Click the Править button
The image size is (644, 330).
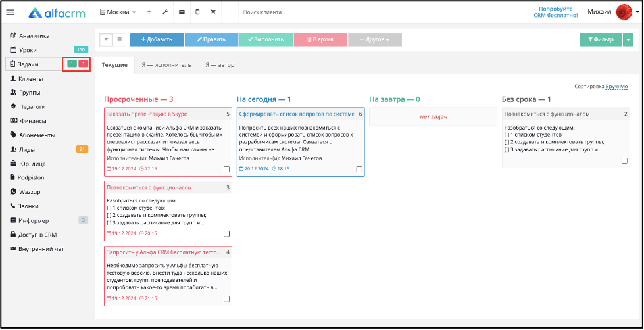(x=212, y=40)
